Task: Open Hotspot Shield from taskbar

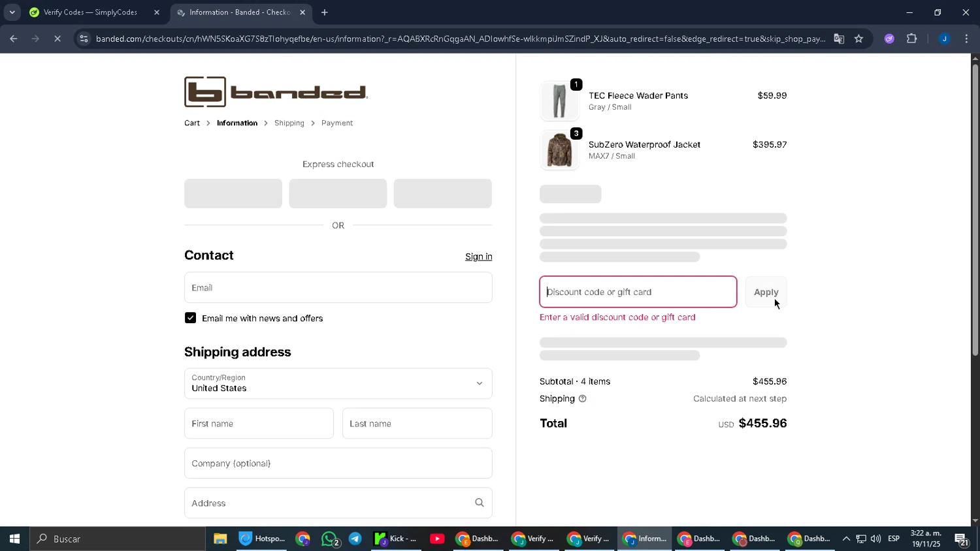Action: 262,539
